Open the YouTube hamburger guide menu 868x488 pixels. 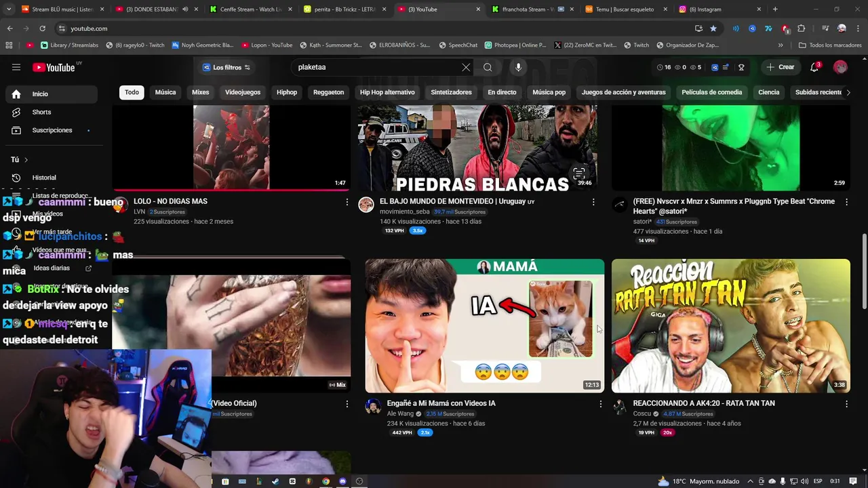pyautogui.click(x=16, y=67)
